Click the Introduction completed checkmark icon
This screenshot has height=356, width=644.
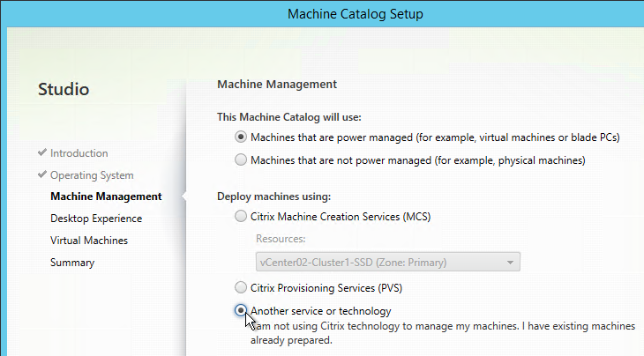[x=41, y=152]
